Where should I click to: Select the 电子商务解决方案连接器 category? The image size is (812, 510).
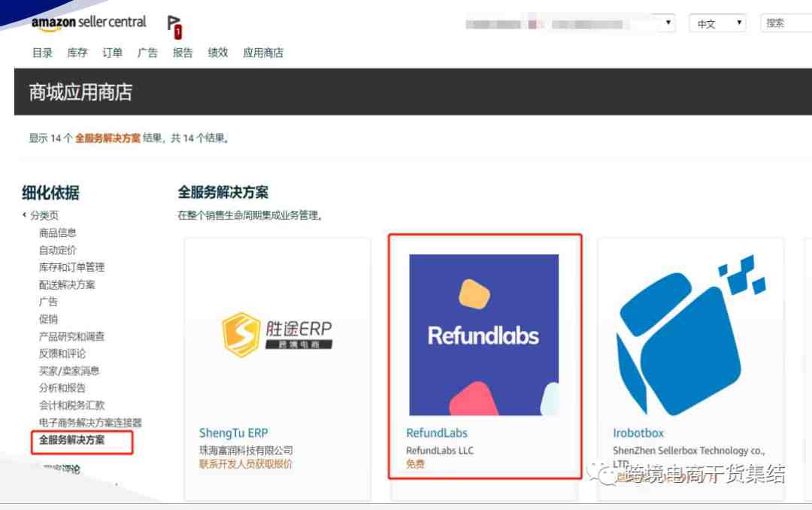pyautogui.click(x=90, y=423)
